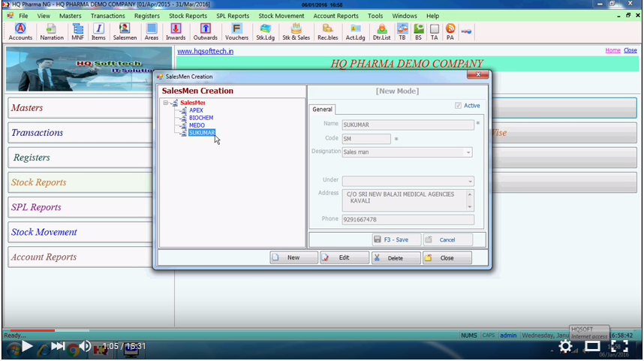Open Stk.Ldg stock ledger icon
The width and height of the screenshot is (644, 361).
[265, 32]
